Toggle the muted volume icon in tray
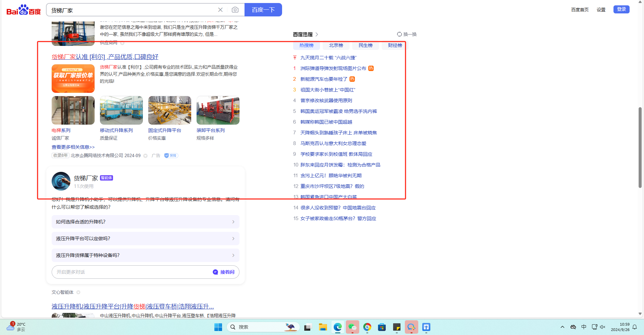 pos(603,327)
